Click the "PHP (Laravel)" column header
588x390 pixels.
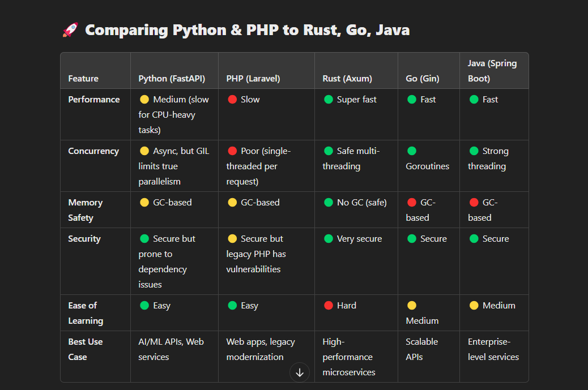253,78
